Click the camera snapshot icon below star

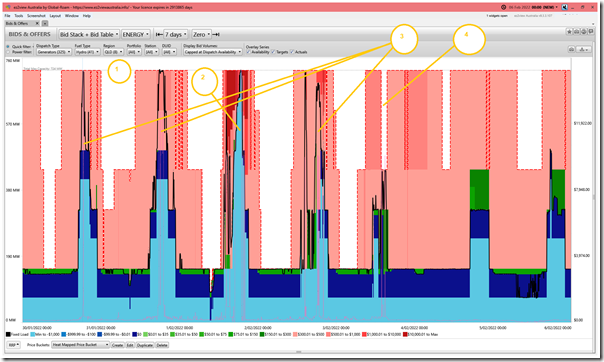coord(572,49)
